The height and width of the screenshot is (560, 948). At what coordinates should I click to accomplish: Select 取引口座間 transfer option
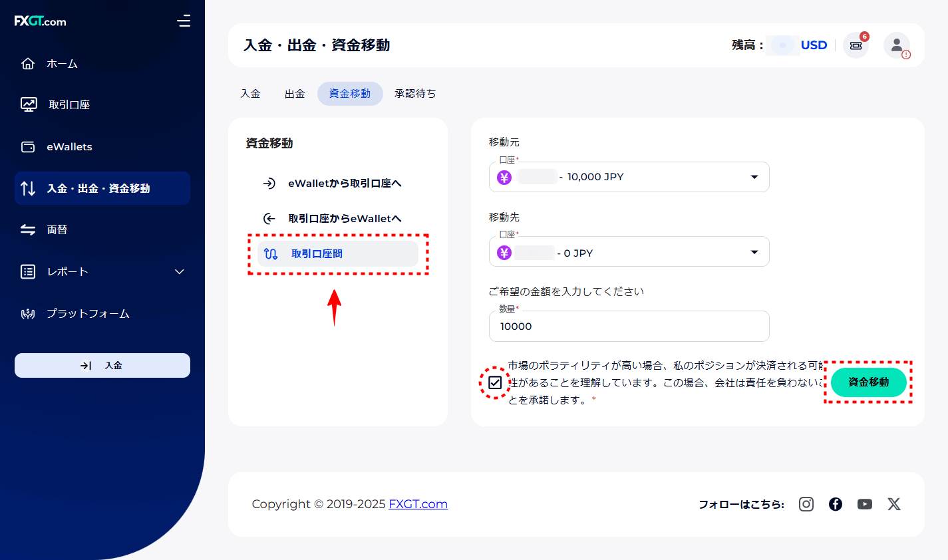[338, 253]
